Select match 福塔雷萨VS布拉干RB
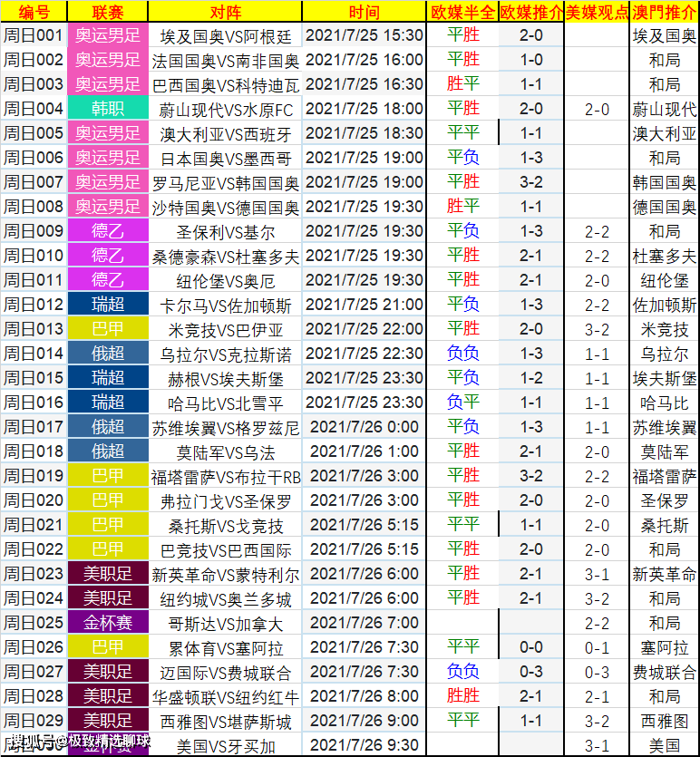The width and height of the screenshot is (700, 757). coord(225,476)
